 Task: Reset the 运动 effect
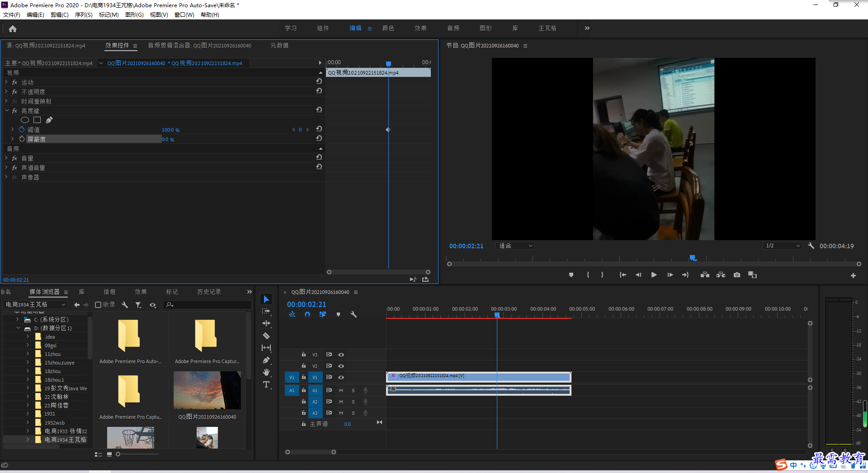tap(319, 81)
